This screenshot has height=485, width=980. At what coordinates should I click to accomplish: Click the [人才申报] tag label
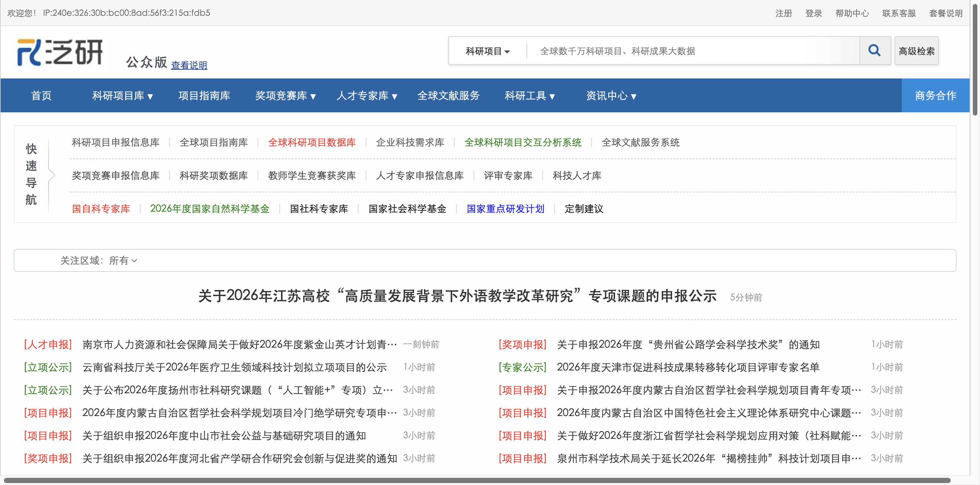48,344
